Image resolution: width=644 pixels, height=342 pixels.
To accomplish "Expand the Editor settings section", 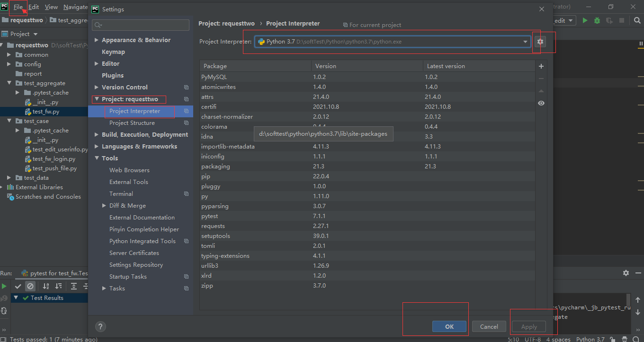I will pyautogui.click(x=97, y=64).
